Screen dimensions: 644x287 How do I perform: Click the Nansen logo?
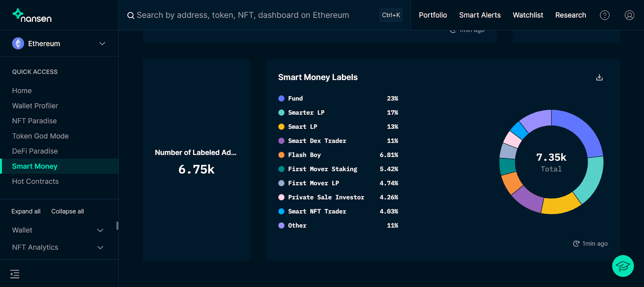click(32, 15)
